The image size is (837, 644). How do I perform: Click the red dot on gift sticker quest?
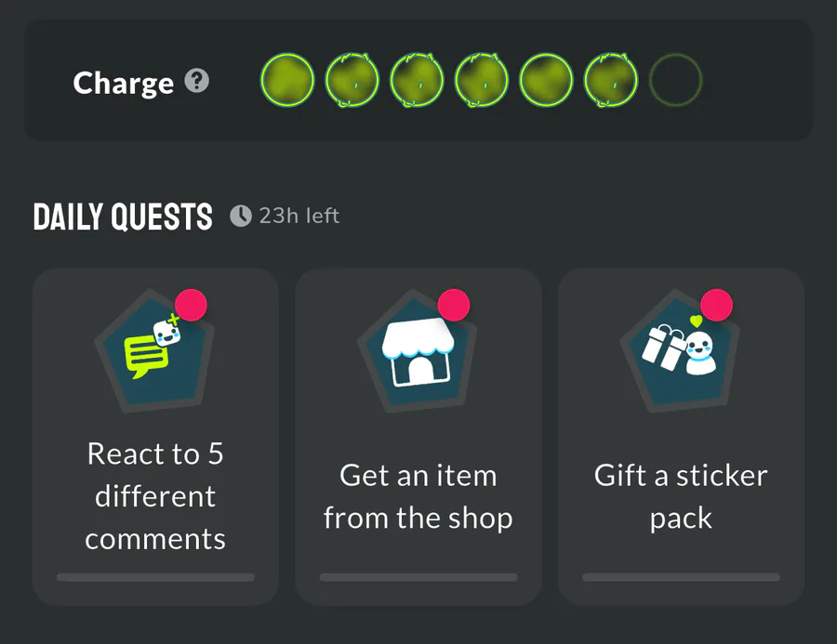coord(717,306)
